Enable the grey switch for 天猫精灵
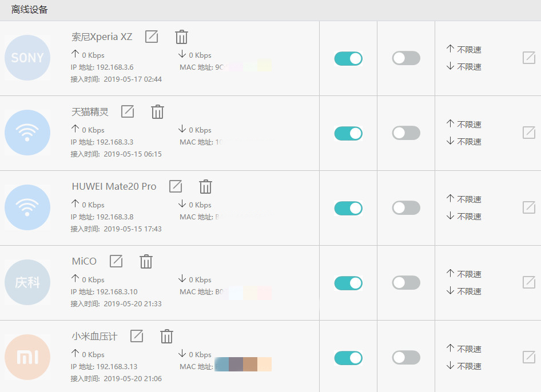This screenshot has width=541, height=392. pyautogui.click(x=406, y=133)
